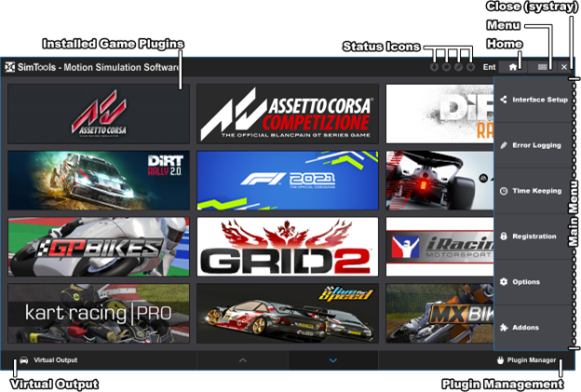Screen dimensions: 581x392
Task: Click the SimTools logo in the title bar
Action: (9, 67)
